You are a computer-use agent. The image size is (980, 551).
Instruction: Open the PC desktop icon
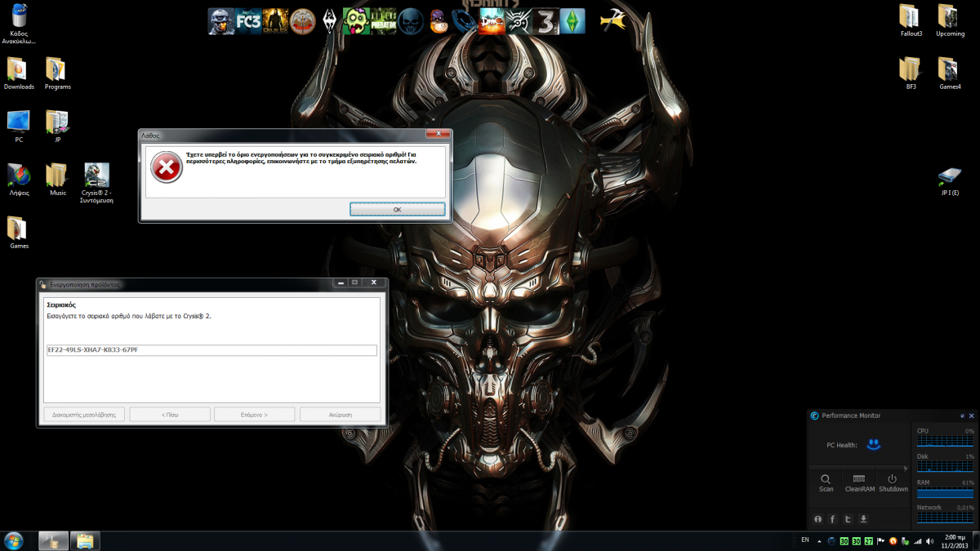19,127
